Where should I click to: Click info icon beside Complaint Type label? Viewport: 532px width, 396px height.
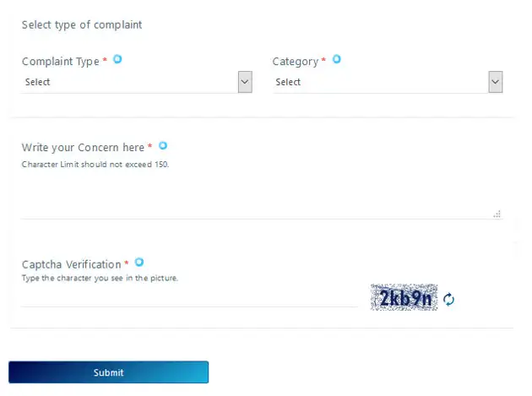pyautogui.click(x=117, y=59)
